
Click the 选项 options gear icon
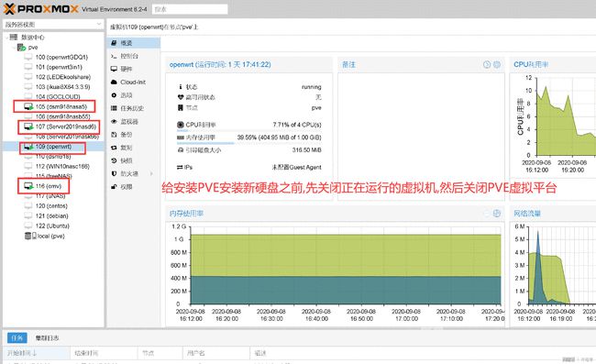coord(114,95)
